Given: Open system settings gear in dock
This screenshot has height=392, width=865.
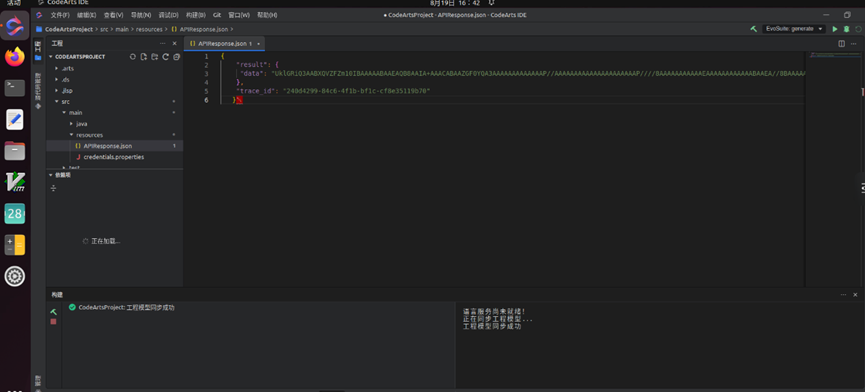Looking at the screenshot, I should (15, 276).
